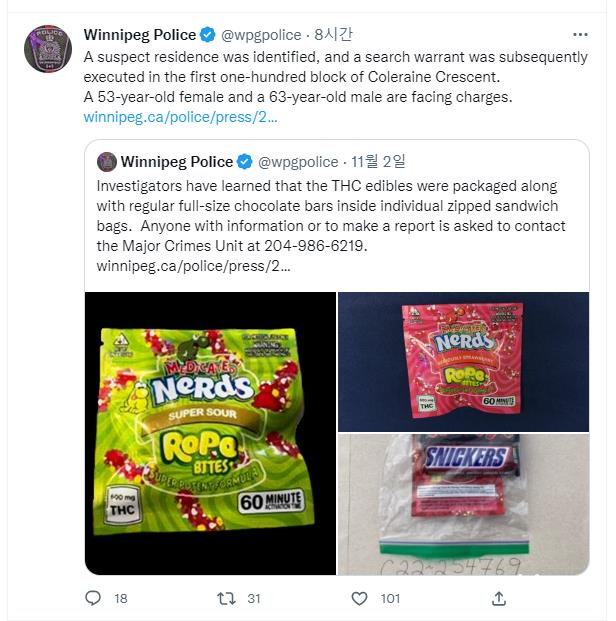Click the @wpgpolice handle in main tweet
Image resolution: width=616 pixels, height=621 pixels.
click(x=261, y=35)
